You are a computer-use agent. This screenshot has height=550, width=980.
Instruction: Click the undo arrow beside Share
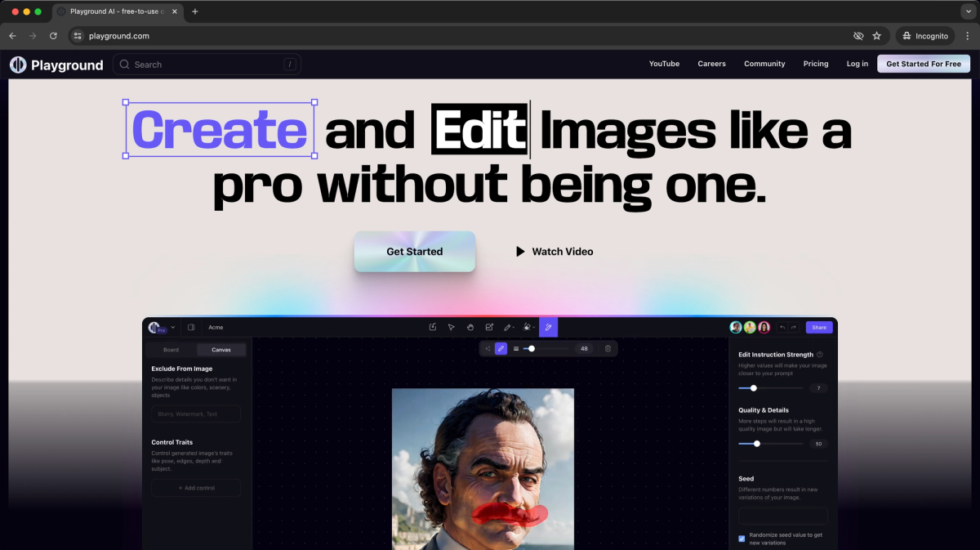(x=782, y=327)
